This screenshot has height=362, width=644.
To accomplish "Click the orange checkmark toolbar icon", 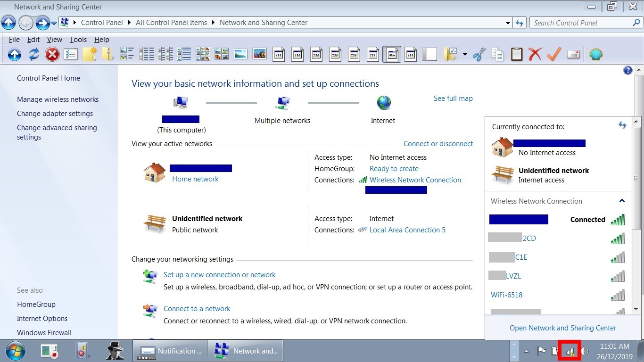I will click(x=554, y=55).
